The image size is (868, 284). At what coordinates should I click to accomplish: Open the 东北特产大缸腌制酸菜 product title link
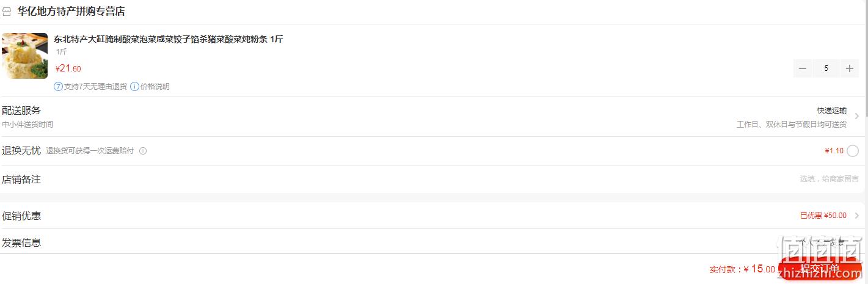169,39
